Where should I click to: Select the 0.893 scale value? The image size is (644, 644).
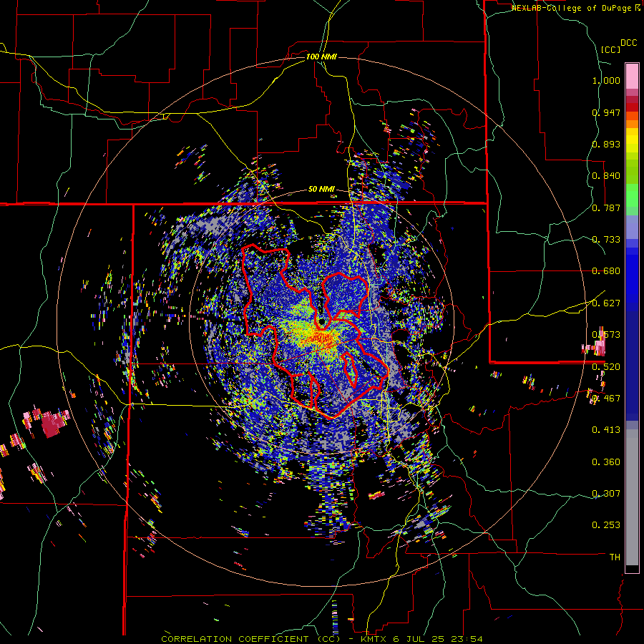coord(606,144)
